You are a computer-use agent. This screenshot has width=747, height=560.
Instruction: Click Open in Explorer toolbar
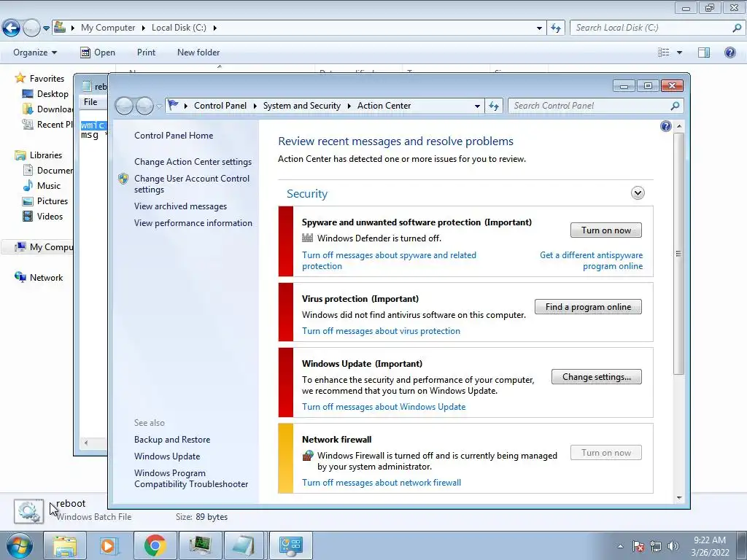click(98, 52)
